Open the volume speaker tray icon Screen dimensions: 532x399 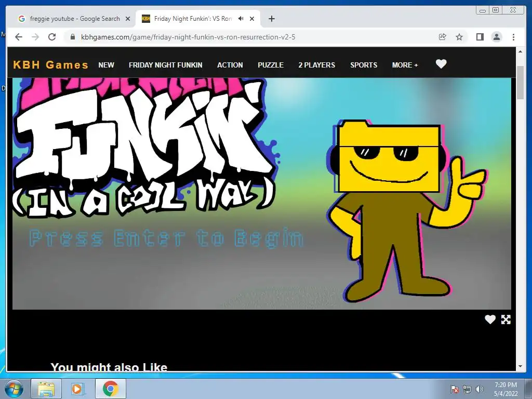tap(480, 389)
